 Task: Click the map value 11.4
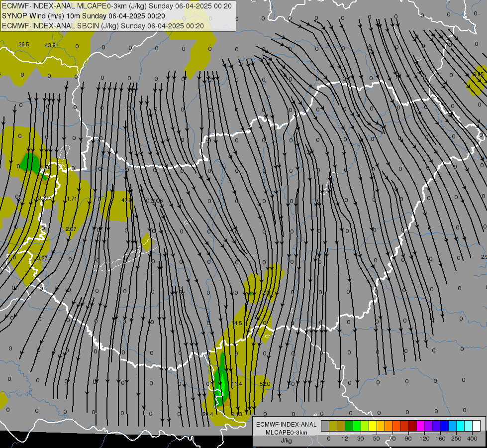[x=237, y=384]
